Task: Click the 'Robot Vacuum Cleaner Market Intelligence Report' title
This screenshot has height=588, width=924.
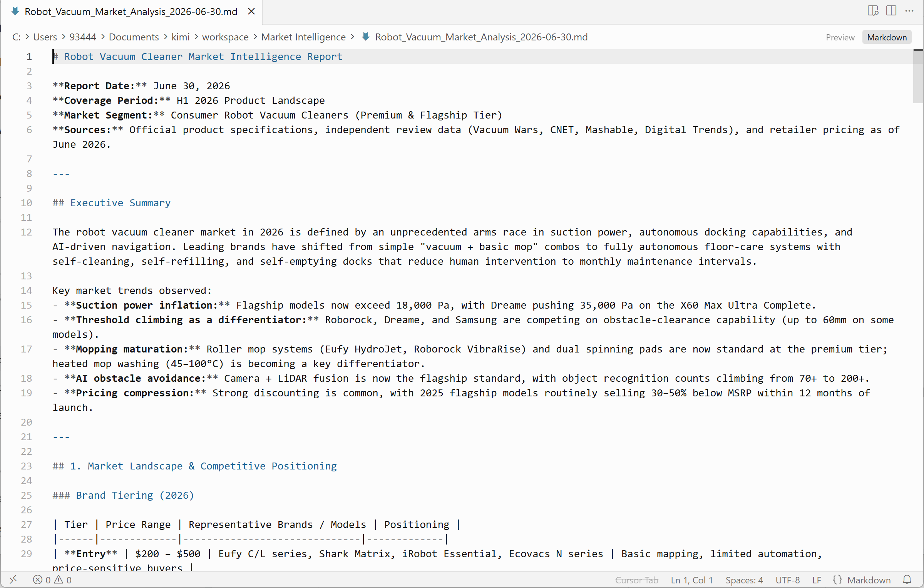Action: (x=203, y=57)
